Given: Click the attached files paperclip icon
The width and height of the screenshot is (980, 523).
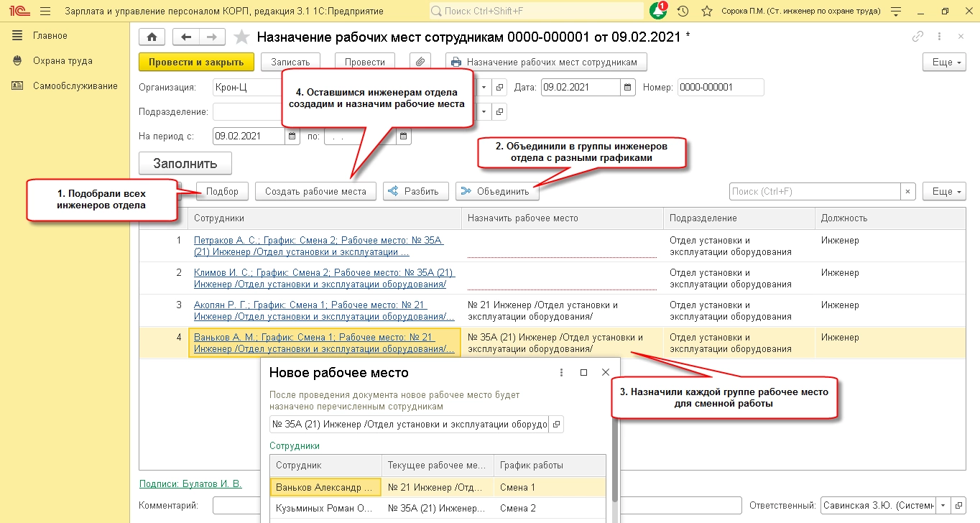Looking at the screenshot, I should (x=420, y=62).
